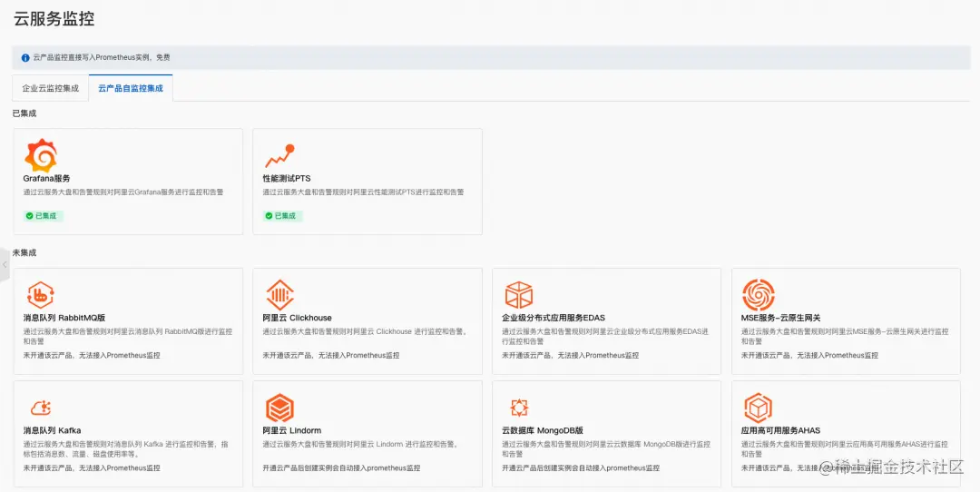Click green check icon on PTS's 已集成 badge
This screenshot has width=980, height=492.
pyautogui.click(x=269, y=216)
